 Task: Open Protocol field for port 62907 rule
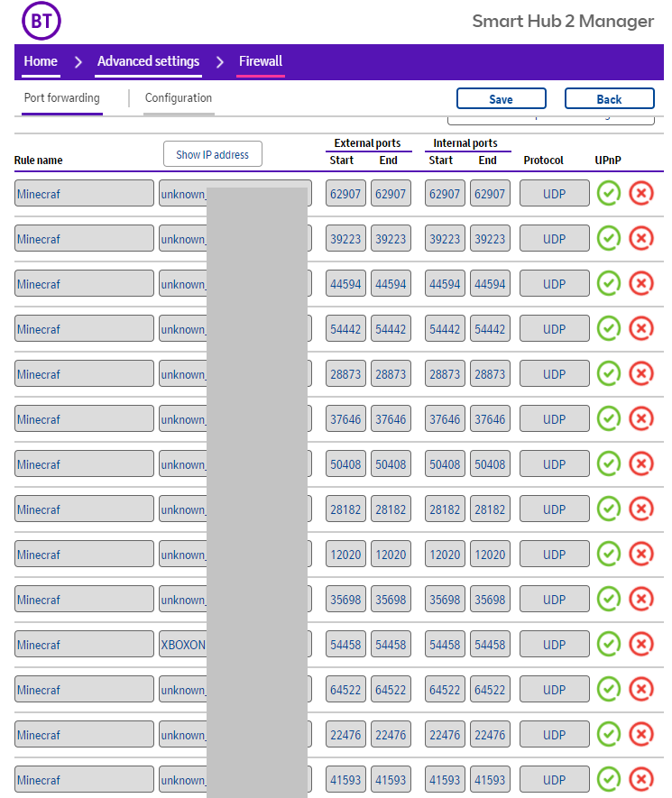(554, 193)
